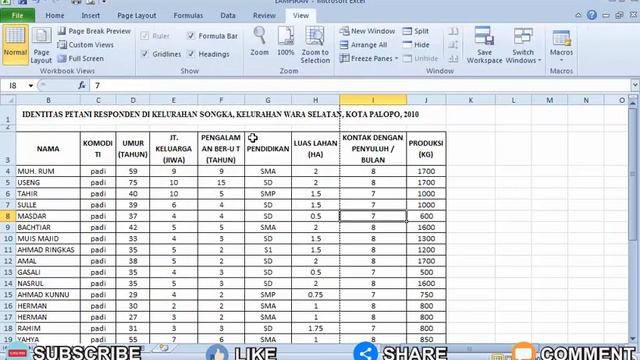Switch to the Home tab
The image size is (640, 360).
(55, 16)
